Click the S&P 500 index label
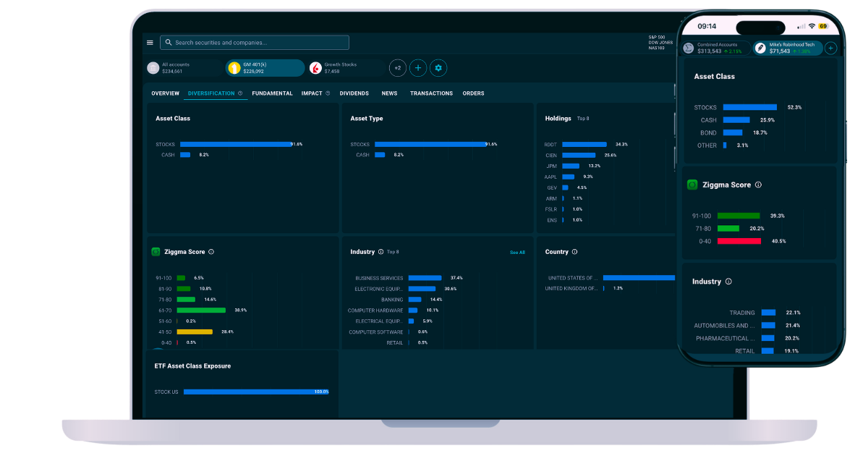Image resolution: width=868 pixels, height=456 pixels. pyautogui.click(x=657, y=37)
